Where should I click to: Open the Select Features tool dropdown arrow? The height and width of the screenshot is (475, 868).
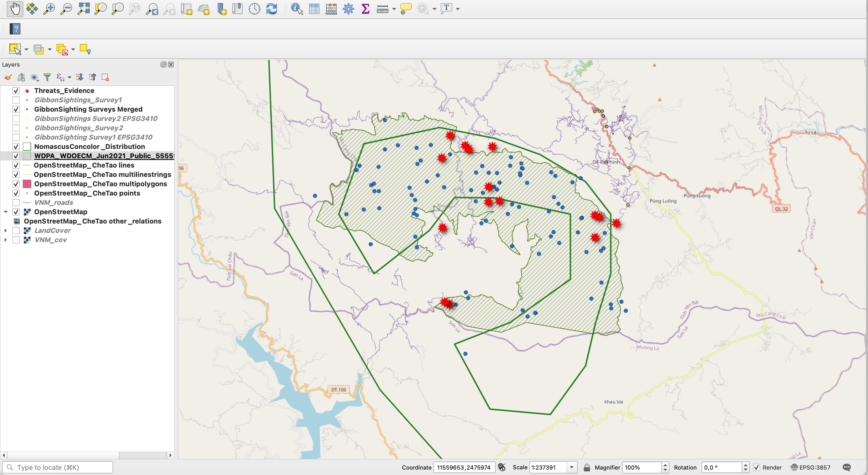pos(26,49)
